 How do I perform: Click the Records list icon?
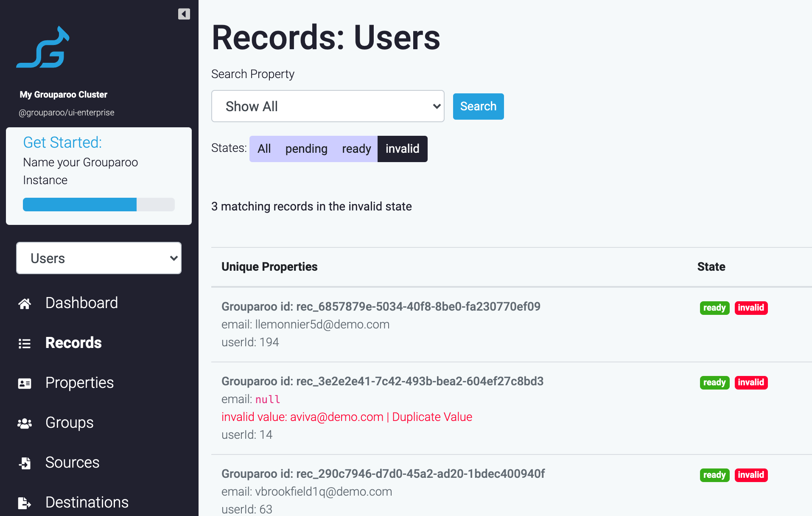[25, 343]
